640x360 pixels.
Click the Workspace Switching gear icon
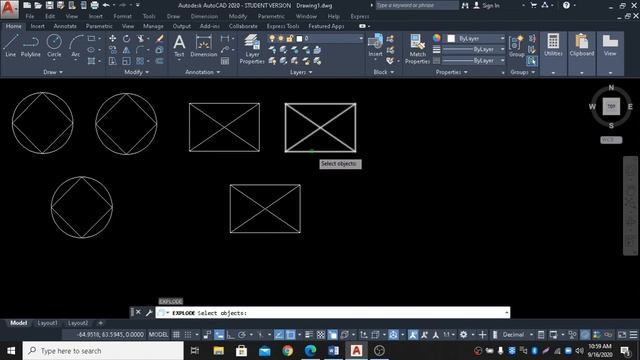[x=463, y=335]
